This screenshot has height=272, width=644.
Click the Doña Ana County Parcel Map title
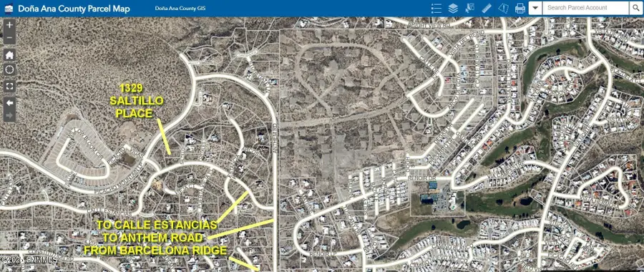74,8
